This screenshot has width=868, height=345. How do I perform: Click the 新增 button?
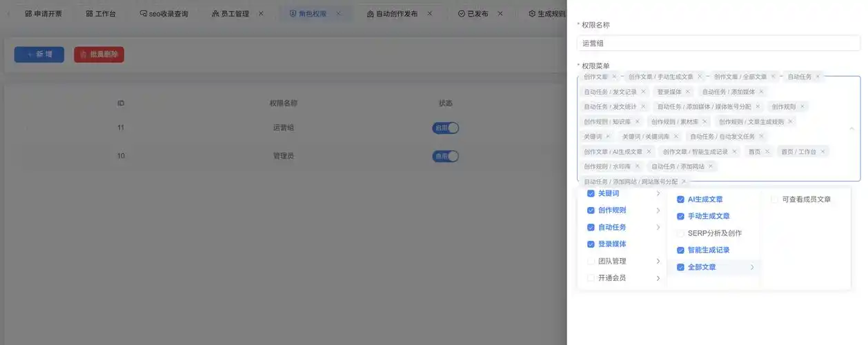(x=39, y=55)
